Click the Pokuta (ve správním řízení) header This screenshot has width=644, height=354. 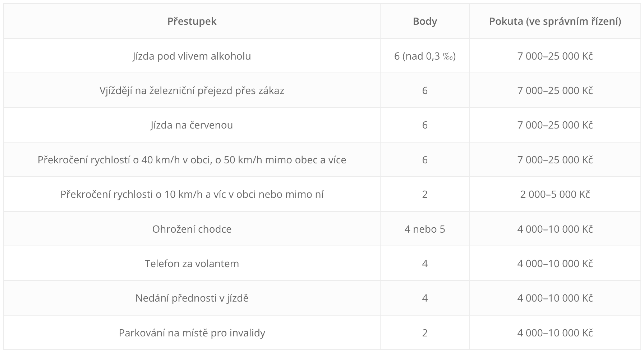555,21
